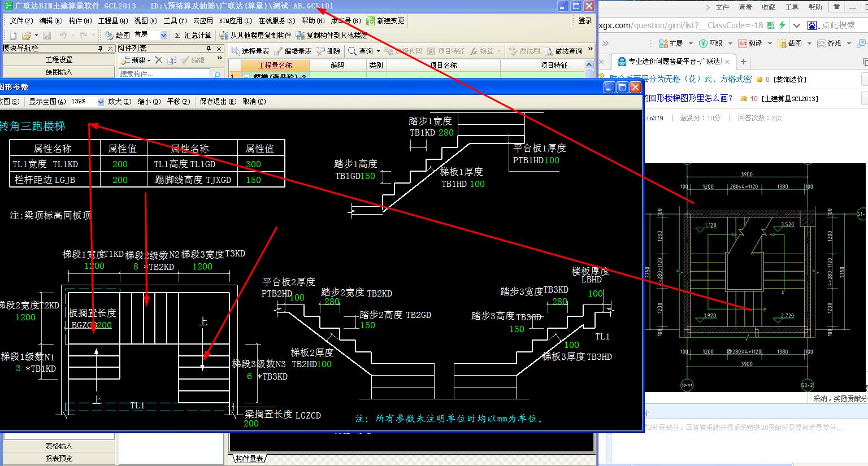Click 选择量表 in the quantity toolbar
This screenshot has height=466, width=868.
click(250, 51)
